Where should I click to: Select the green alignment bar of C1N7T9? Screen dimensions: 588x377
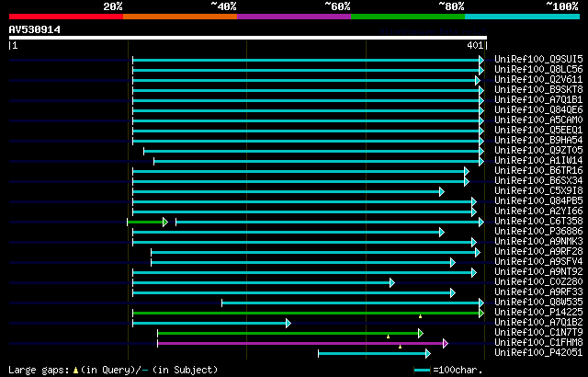[290, 333]
